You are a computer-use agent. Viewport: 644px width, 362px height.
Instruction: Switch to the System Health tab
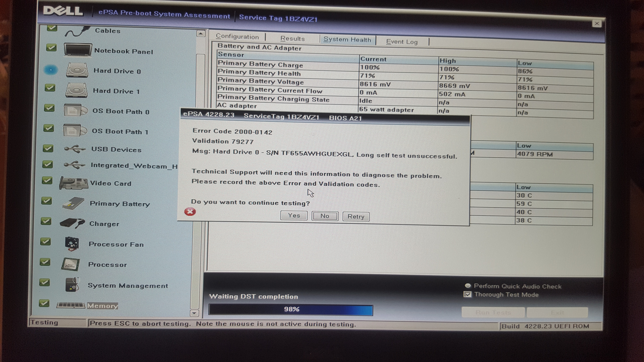(347, 39)
